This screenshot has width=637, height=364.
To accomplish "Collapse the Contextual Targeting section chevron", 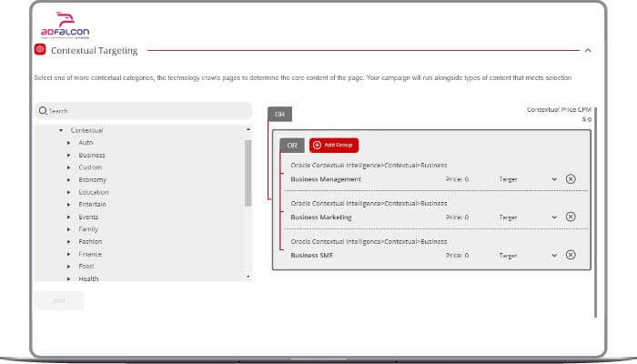I will coord(588,50).
